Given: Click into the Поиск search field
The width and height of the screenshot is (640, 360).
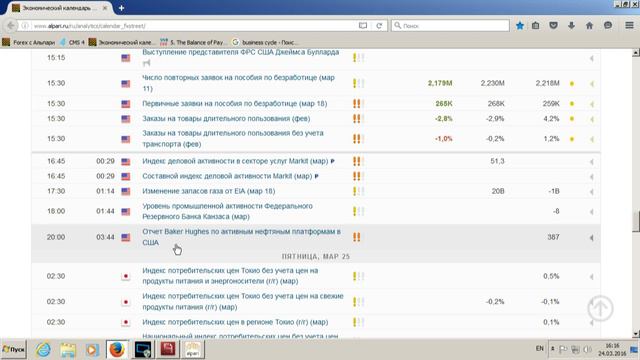Looking at the screenshot, I should click(x=450, y=26).
